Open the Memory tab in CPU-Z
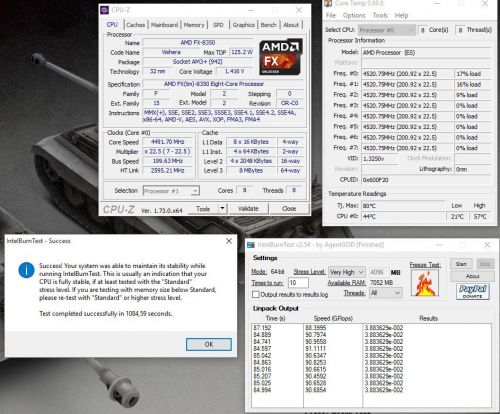This screenshot has width=500, height=414. [194, 25]
